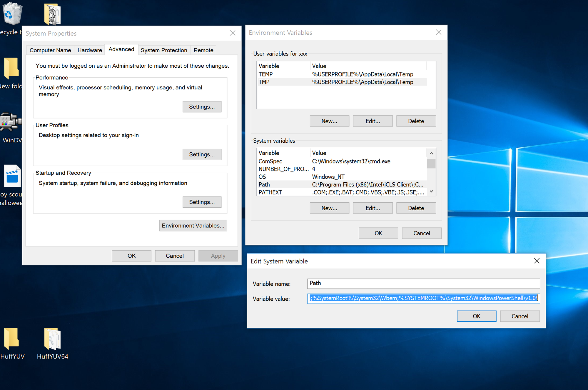The height and width of the screenshot is (390, 588).
Task: Switch to the System Protection tab
Action: [164, 50]
